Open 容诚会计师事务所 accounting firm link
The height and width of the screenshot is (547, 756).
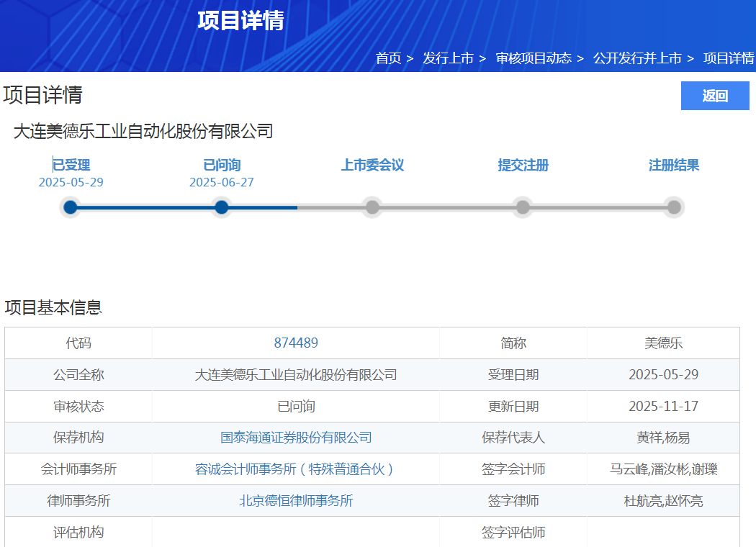296,469
